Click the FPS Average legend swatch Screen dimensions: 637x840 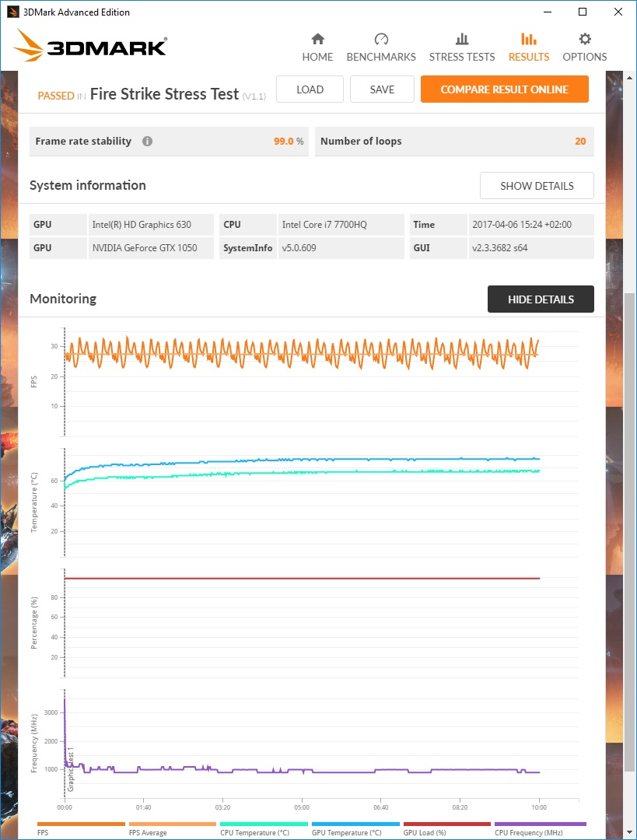coord(173,824)
